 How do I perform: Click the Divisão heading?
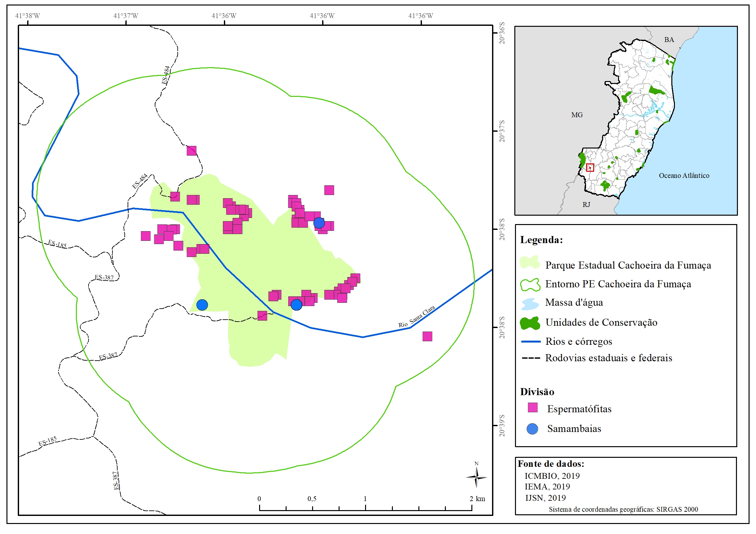pyautogui.click(x=537, y=392)
